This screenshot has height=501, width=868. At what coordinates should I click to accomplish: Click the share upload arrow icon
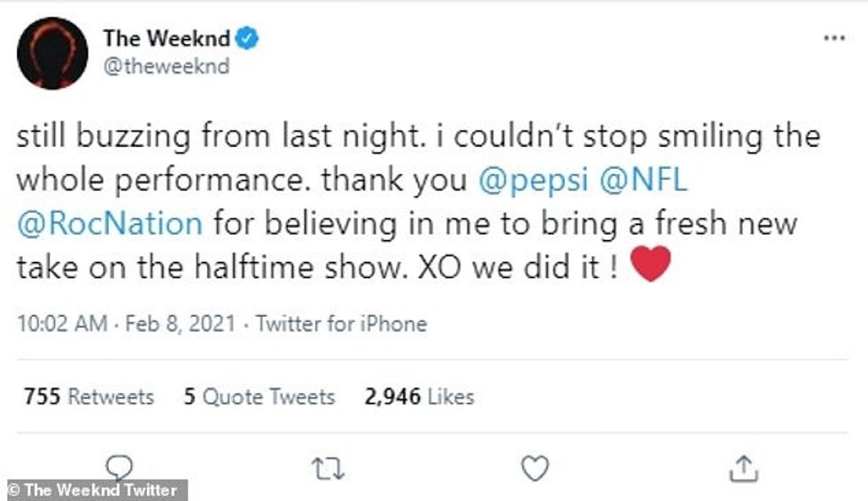coord(744,468)
